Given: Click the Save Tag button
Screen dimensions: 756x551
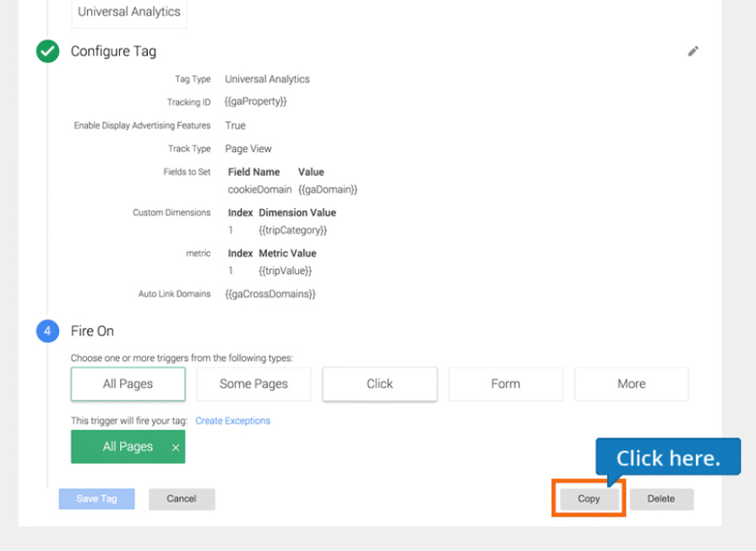Looking at the screenshot, I should tap(97, 499).
